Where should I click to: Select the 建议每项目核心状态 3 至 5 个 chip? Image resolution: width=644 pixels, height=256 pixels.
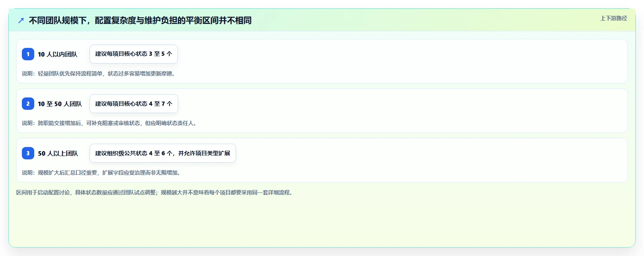click(x=134, y=54)
